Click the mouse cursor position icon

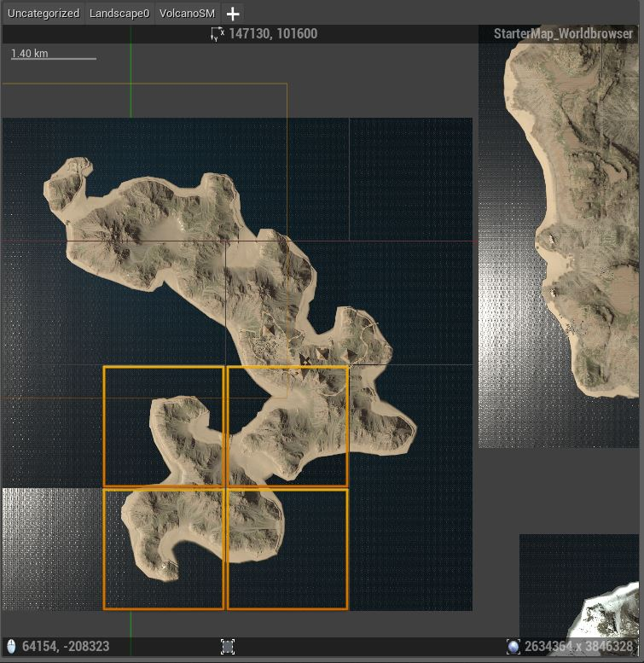pos(11,647)
